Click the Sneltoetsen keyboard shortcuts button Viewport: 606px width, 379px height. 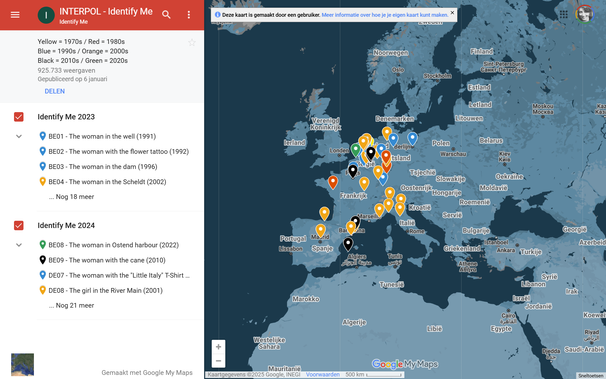click(591, 376)
